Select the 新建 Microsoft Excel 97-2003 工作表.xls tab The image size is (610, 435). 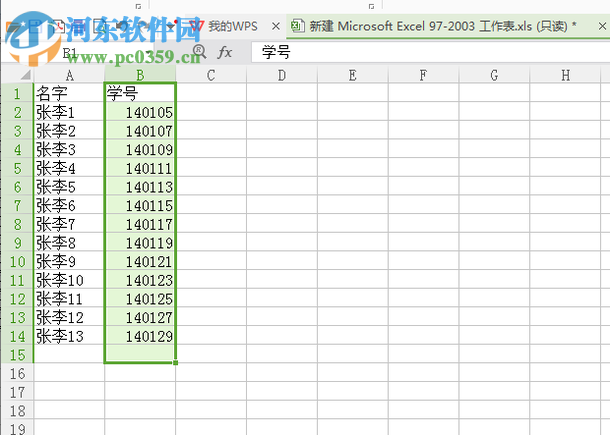coord(443,26)
